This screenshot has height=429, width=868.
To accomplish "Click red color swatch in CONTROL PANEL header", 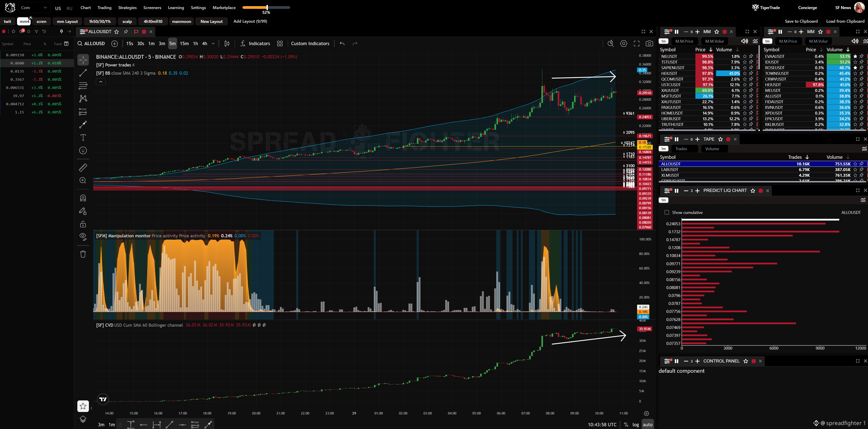I will (754, 361).
